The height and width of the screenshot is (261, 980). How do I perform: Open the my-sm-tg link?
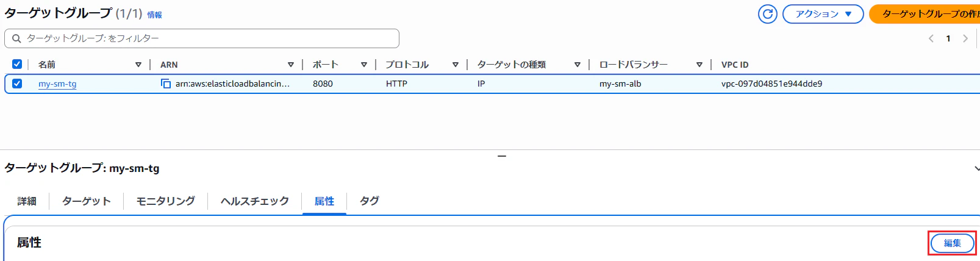coord(57,84)
